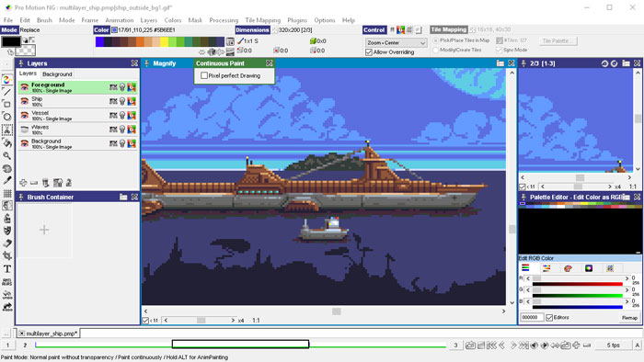Toggle the Editors checkbox
Viewport: 644px width, 362px height.
(549, 317)
